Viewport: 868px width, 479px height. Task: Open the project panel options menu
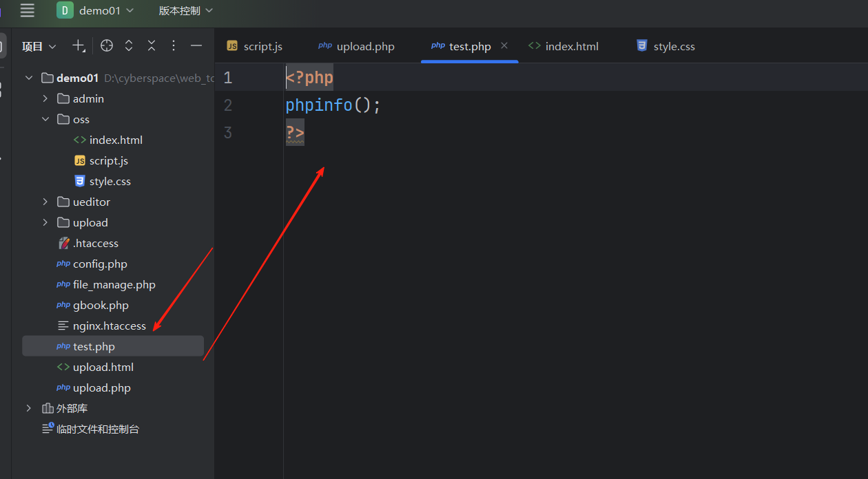174,45
